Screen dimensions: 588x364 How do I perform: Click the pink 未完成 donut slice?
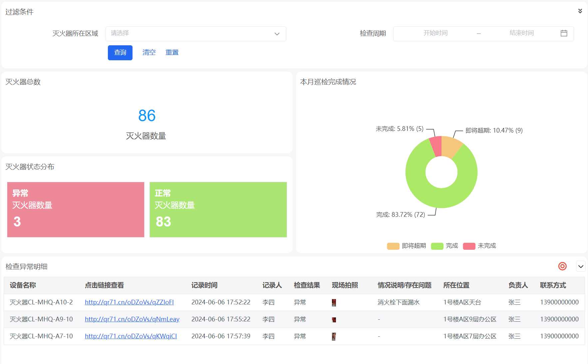tap(436, 146)
